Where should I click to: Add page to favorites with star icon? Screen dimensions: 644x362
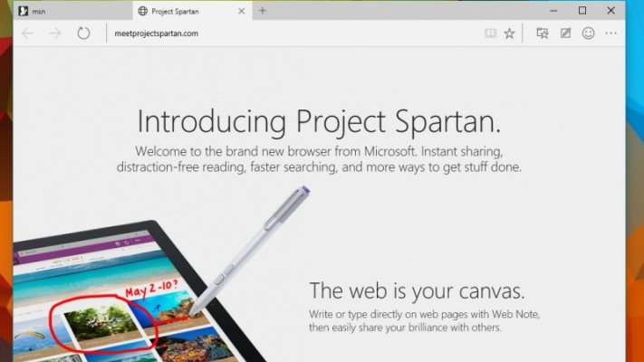509,33
